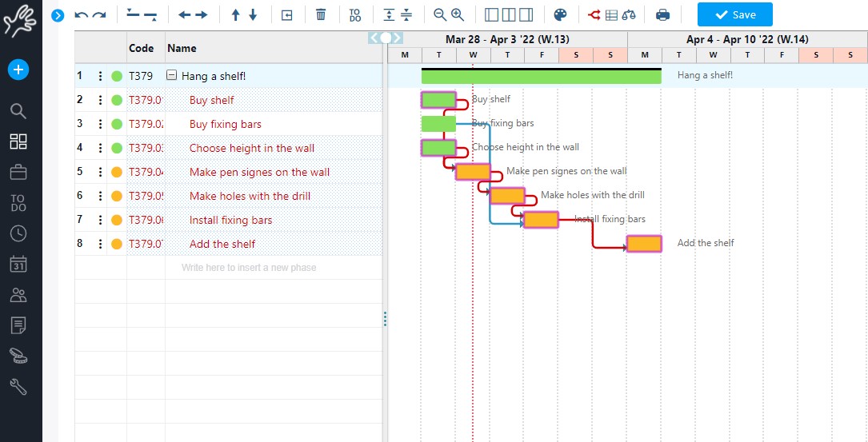This screenshot has width=868, height=442.
Task: Click the Install fixing bars task name
Action: (230, 221)
